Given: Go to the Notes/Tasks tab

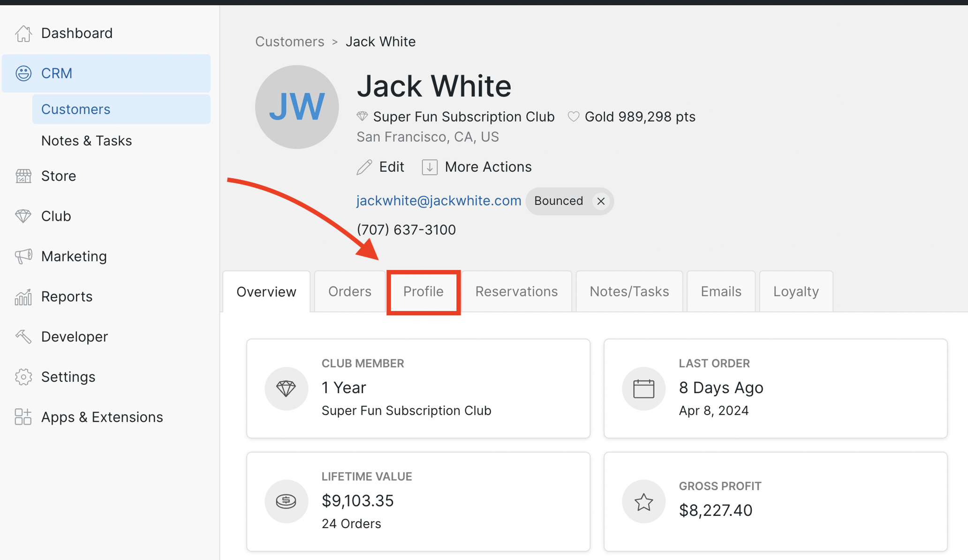Looking at the screenshot, I should tap(629, 292).
